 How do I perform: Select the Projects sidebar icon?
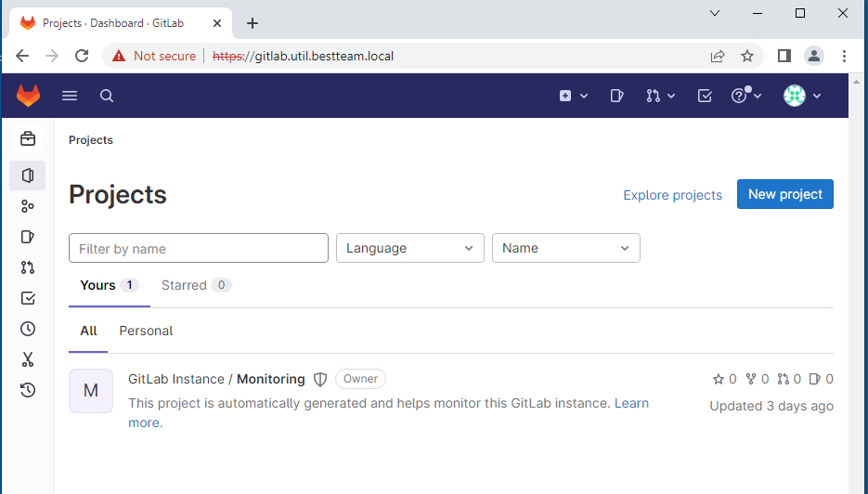coord(28,175)
